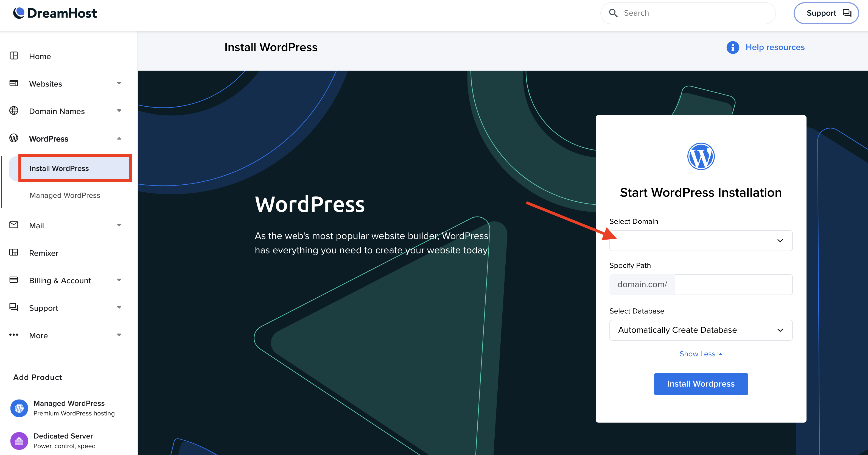Expand the Domain Names section
The height and width of the screenshot is (455, 868).
(119, 111)
